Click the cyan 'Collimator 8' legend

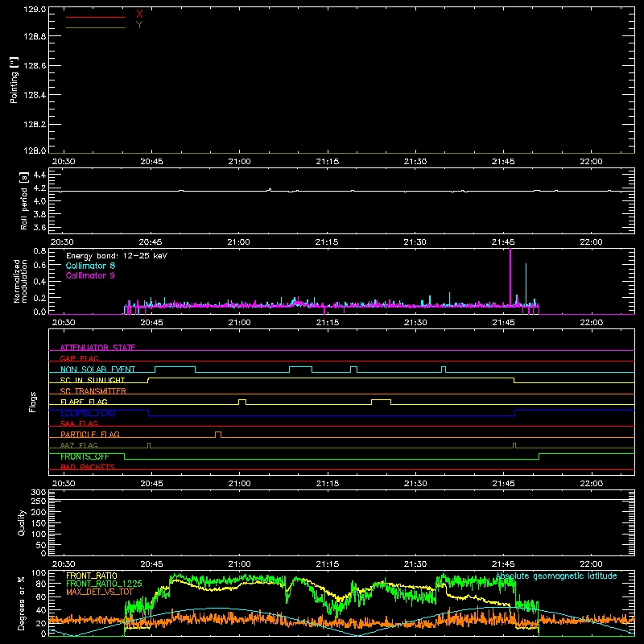coord(90,266)
